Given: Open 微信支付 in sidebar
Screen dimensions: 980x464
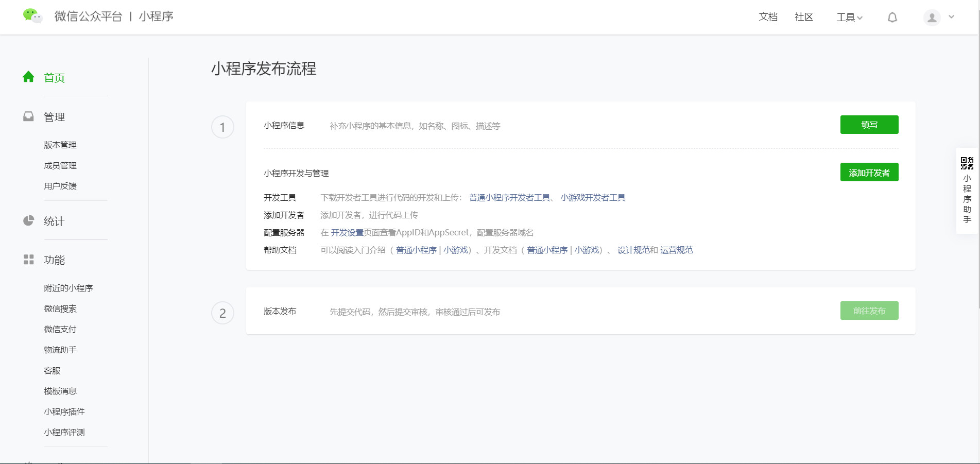Looking at the screenshot, I should click(x=60, y=330).
